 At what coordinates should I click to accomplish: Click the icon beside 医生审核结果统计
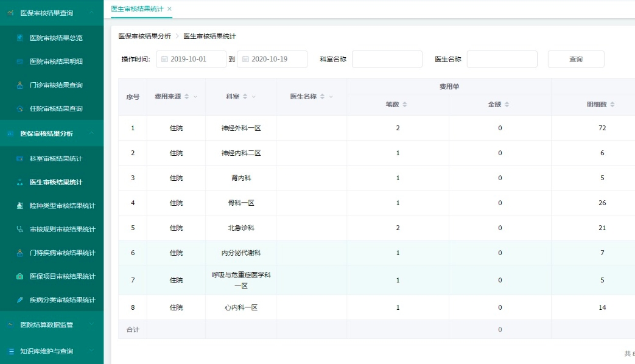click(x=20, y=182)
